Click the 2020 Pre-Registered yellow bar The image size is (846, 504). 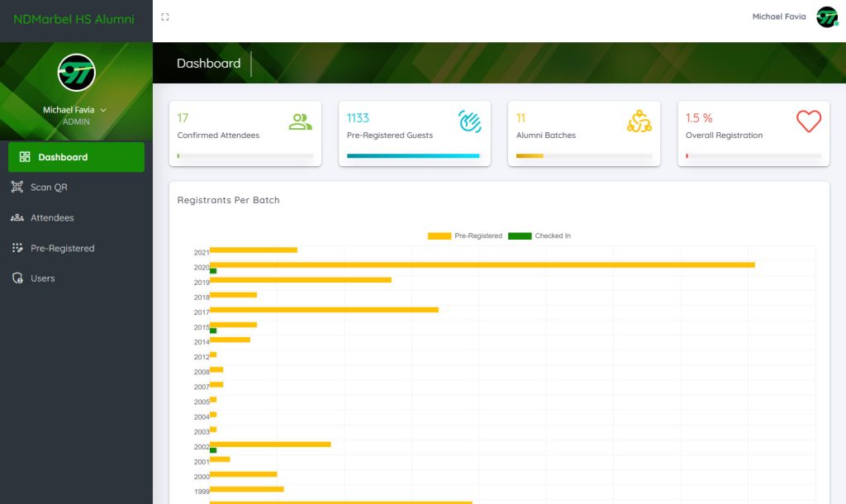tap(482, 264)
